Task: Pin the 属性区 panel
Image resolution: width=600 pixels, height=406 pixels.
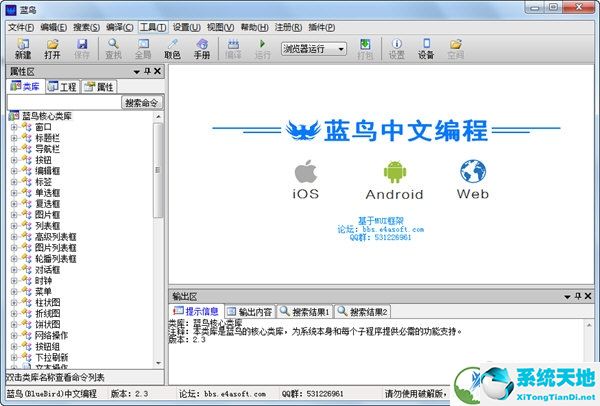Action: pos(147,71)
